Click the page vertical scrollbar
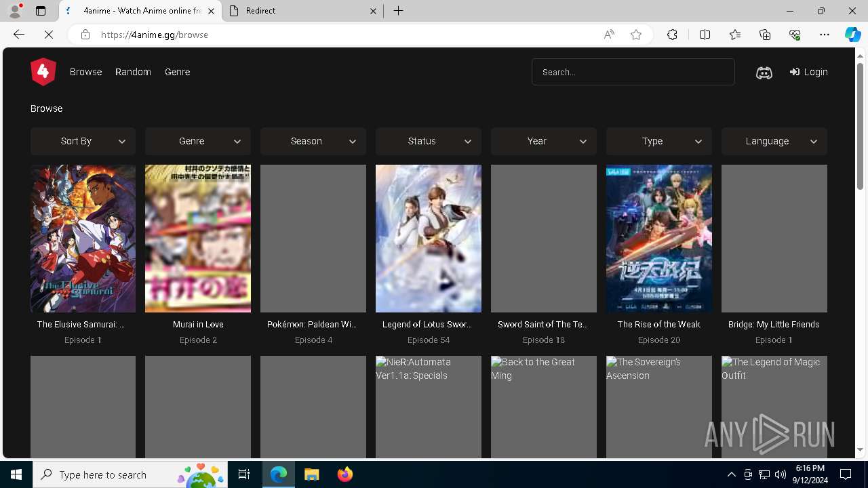 pos(861,127)
